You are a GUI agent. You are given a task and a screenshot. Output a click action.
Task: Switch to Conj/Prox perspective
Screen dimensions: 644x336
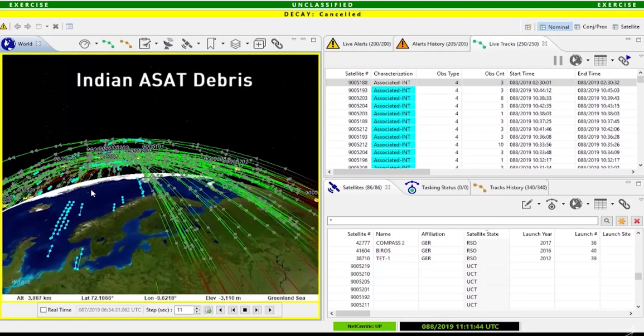(x=590, y=27)
